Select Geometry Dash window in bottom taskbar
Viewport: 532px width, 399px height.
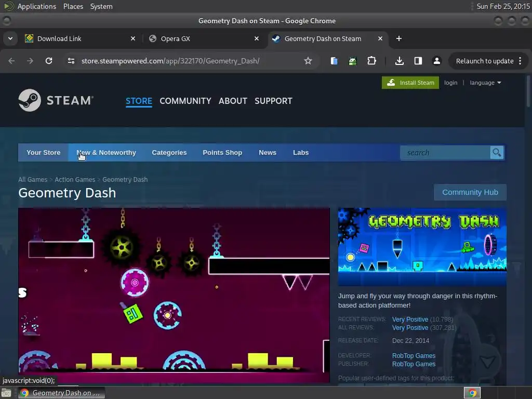tap(61, 393)
